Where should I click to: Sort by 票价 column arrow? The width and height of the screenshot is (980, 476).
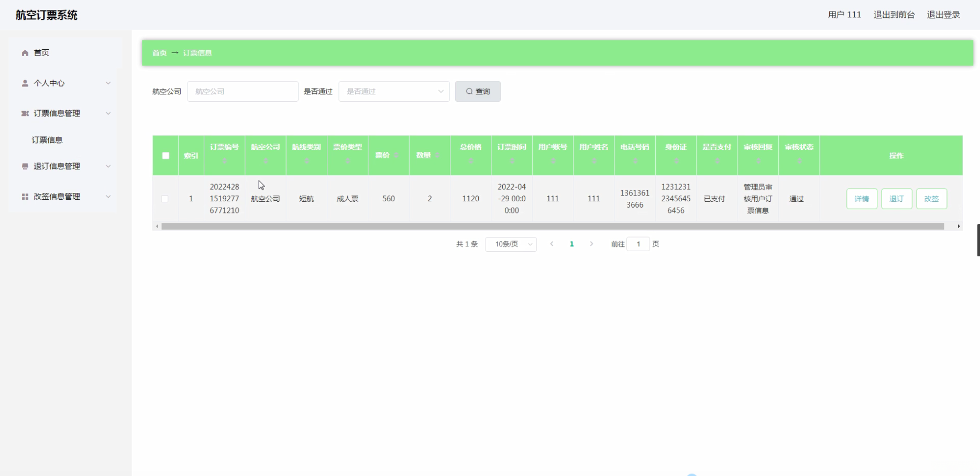coord(397,156)
